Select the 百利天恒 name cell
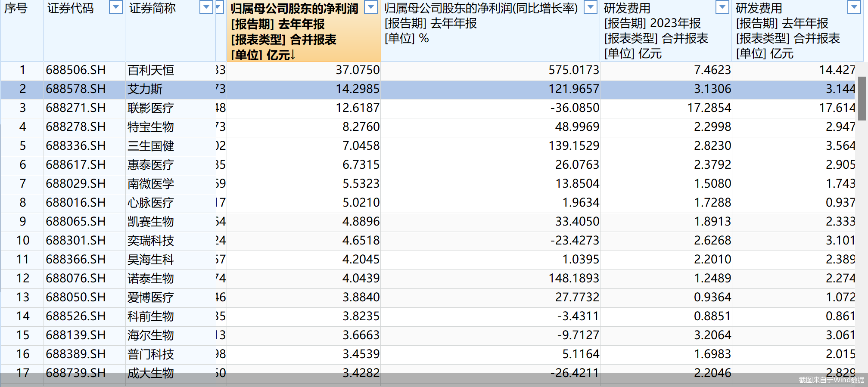Image resolution: width=868 pixels, height=387 pixels. (x=151, y=70)
